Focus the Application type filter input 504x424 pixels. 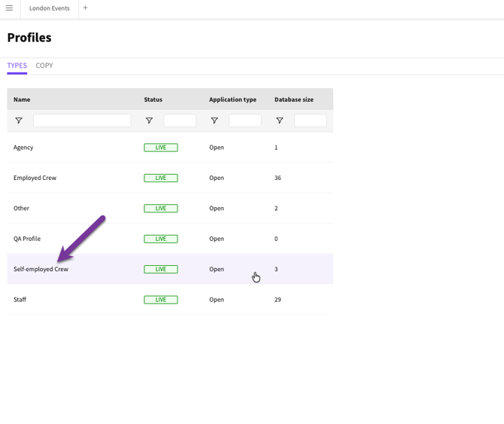pyautogui.click(x=244, y=120)
